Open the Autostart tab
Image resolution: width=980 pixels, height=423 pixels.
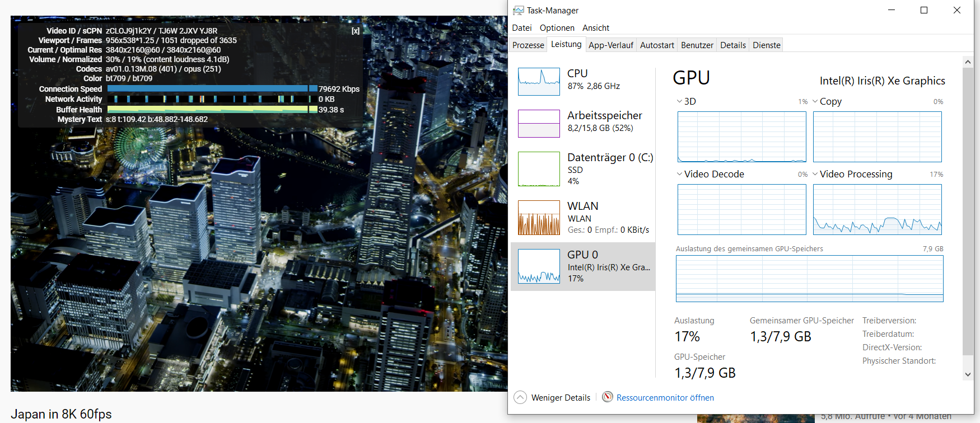tap(657, 45)
